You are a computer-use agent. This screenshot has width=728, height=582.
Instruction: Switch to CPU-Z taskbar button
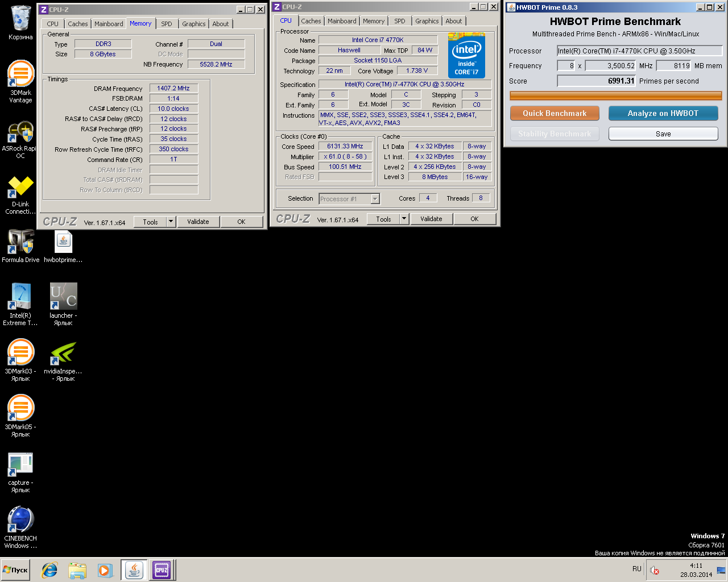[162, 570]
